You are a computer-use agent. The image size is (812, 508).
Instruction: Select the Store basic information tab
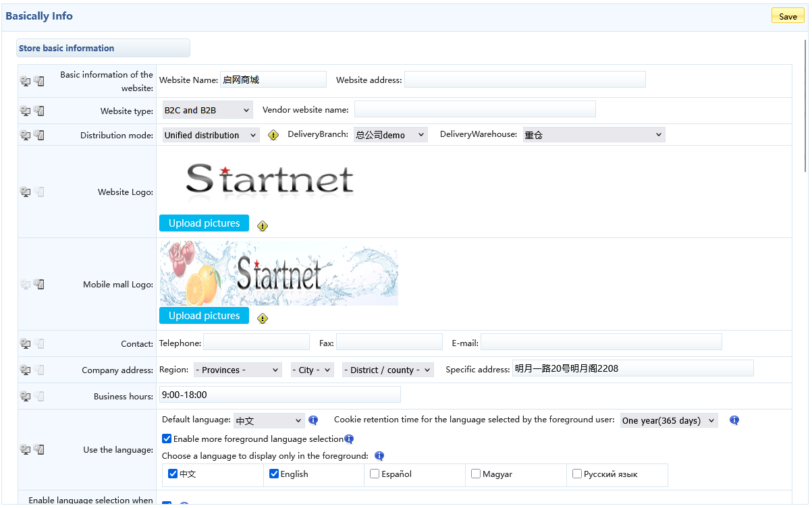pos(103,48)
